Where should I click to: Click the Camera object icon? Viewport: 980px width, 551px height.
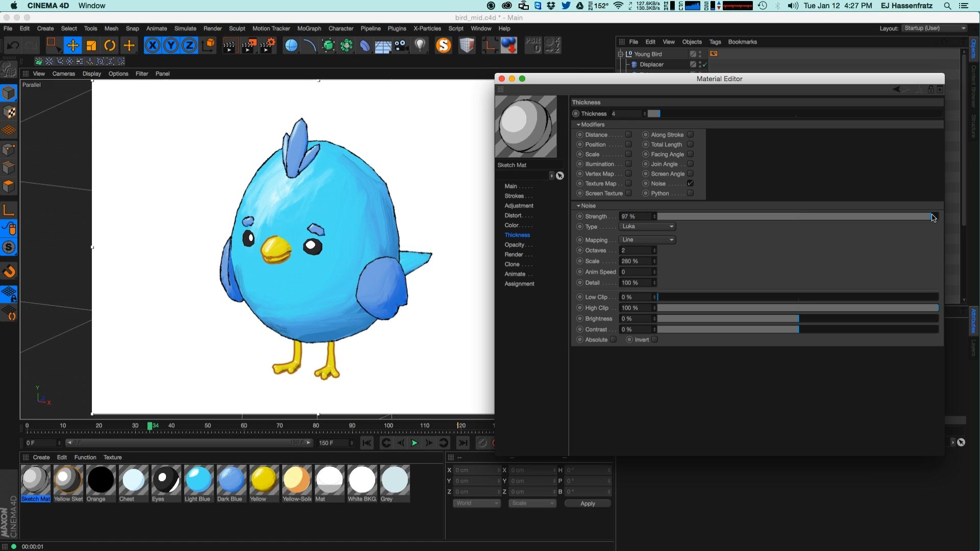[x=402, y=46]
